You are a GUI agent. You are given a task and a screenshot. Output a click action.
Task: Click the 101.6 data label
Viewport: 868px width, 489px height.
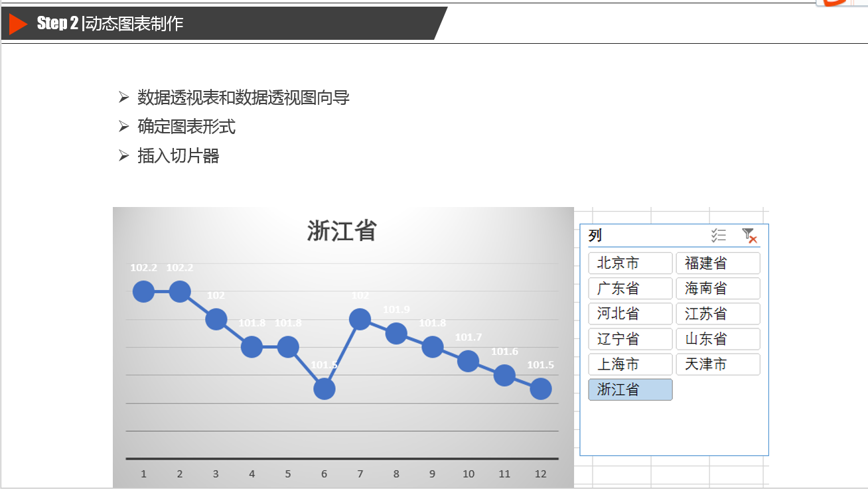point(504,351)
